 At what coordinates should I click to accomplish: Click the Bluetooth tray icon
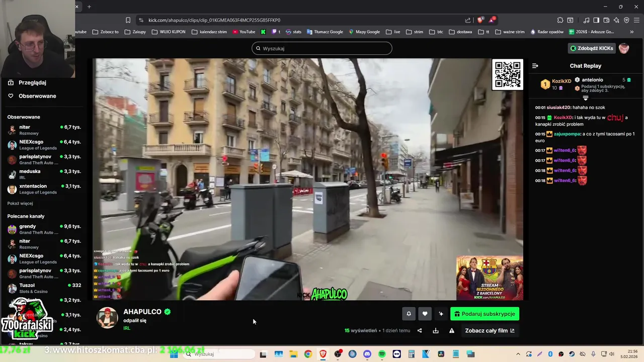(x=550, y=354)
